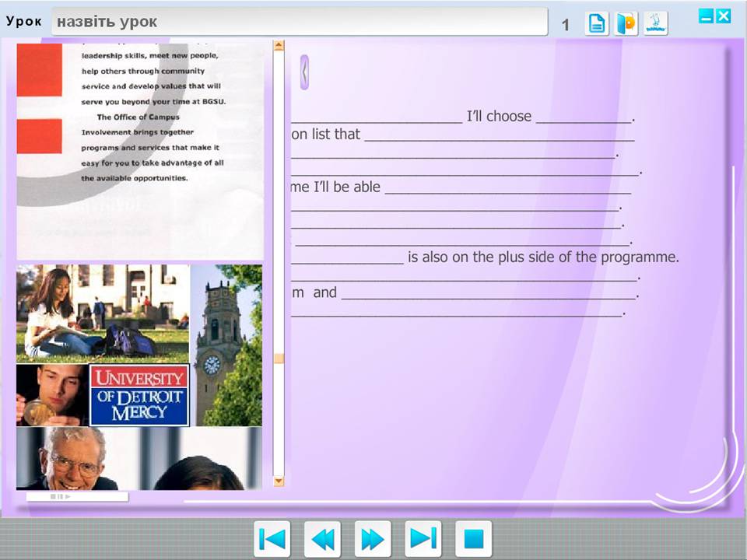Click "leadership skills, meet new people," brochure line
This screenshot has height=560, width=747.
click(x=149, y=56)
